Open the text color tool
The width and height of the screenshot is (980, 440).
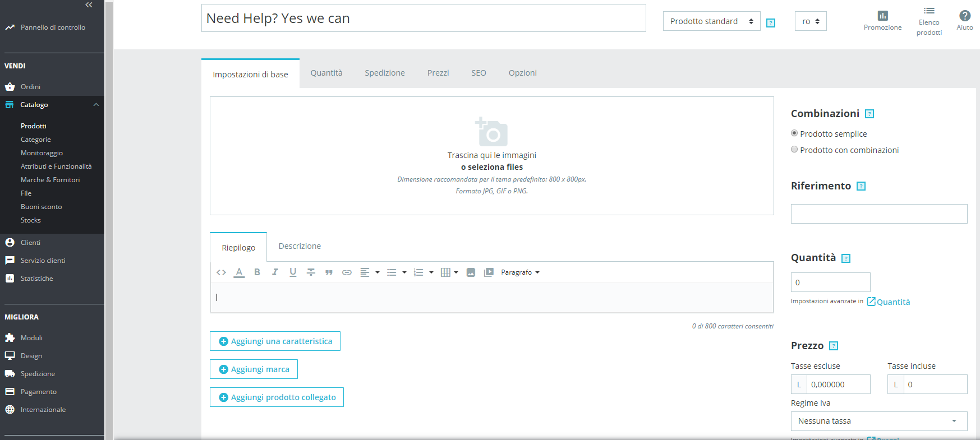tap(239, 272)
